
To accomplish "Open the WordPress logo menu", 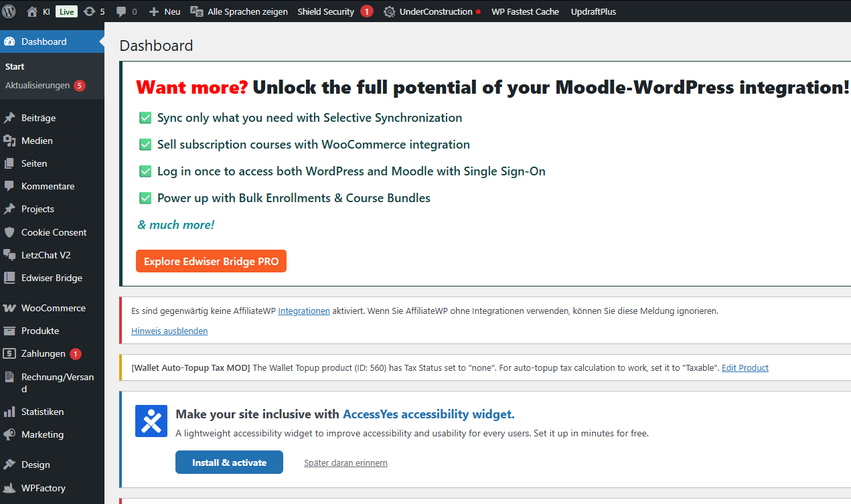I will [x=9, y=11].
